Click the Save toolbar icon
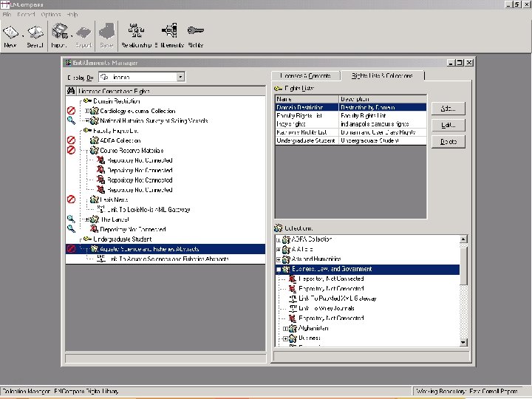This screenshot has width=532, height=399. point(106,31)
